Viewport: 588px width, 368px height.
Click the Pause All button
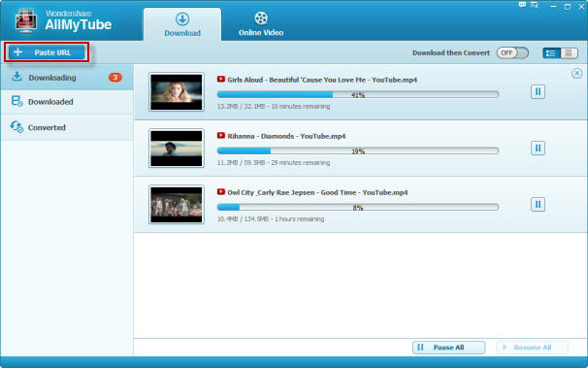click(448, 348)
